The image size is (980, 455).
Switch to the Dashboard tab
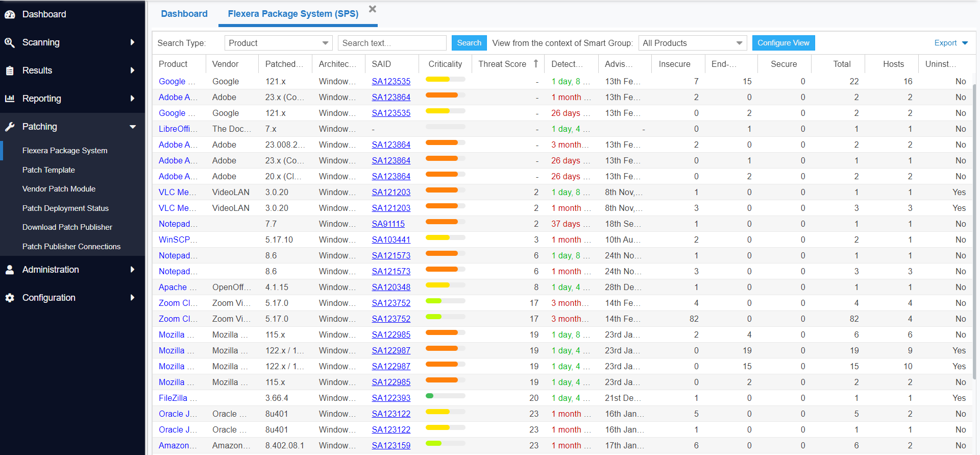[184, 14]
